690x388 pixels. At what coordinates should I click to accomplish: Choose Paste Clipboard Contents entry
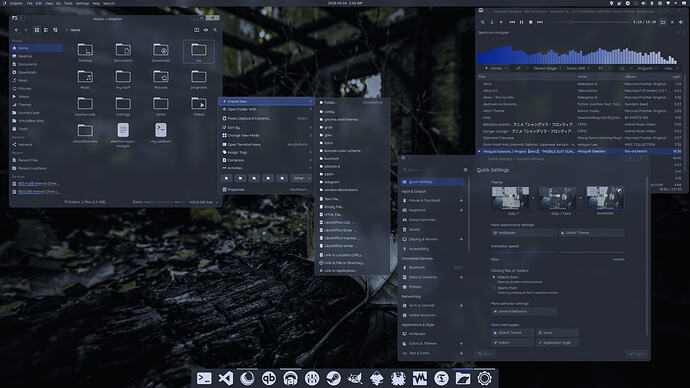pyautogui.click(x=266, y=118)
